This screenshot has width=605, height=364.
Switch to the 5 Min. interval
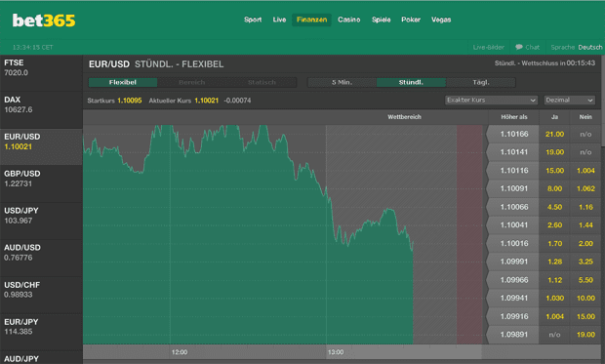[342, 82]
